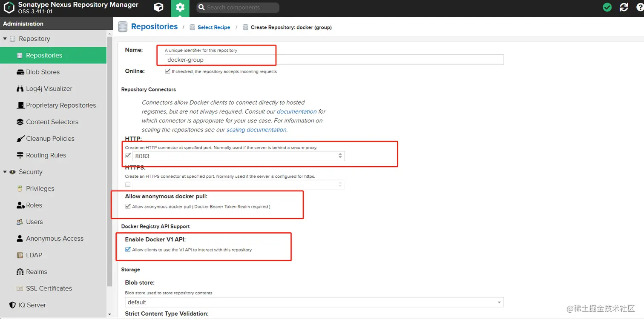644x322 pixels.
Task: Click the Anonymous Access person icon
Action: tap(20, 238)
